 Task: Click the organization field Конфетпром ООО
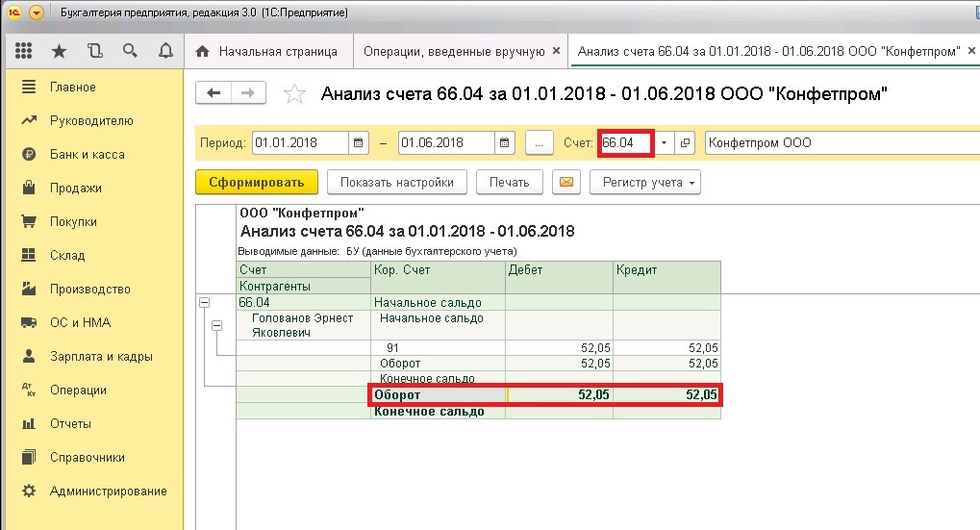tap(842, 142)
